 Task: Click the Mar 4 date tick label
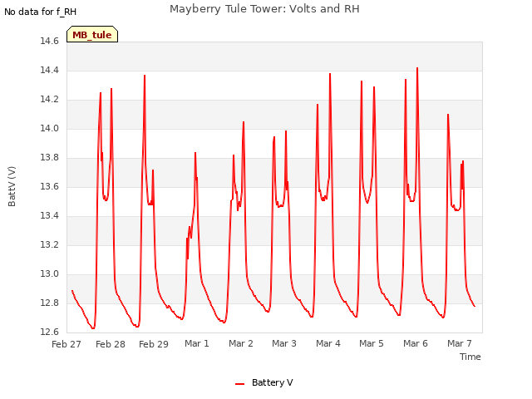tap(328, 343)
